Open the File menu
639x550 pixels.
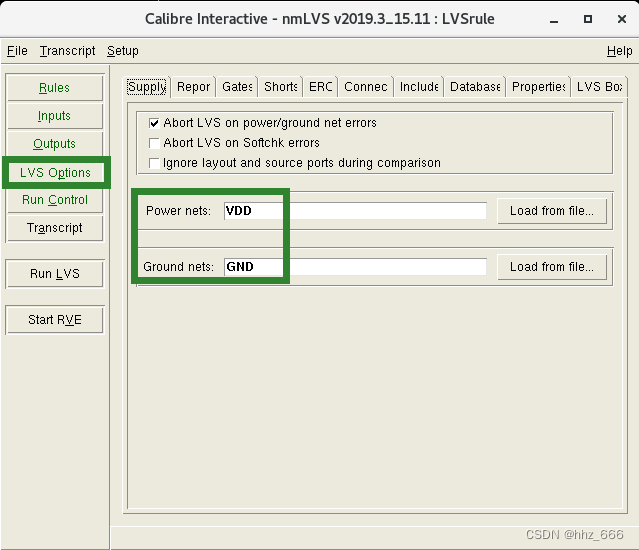pos(17,51)
